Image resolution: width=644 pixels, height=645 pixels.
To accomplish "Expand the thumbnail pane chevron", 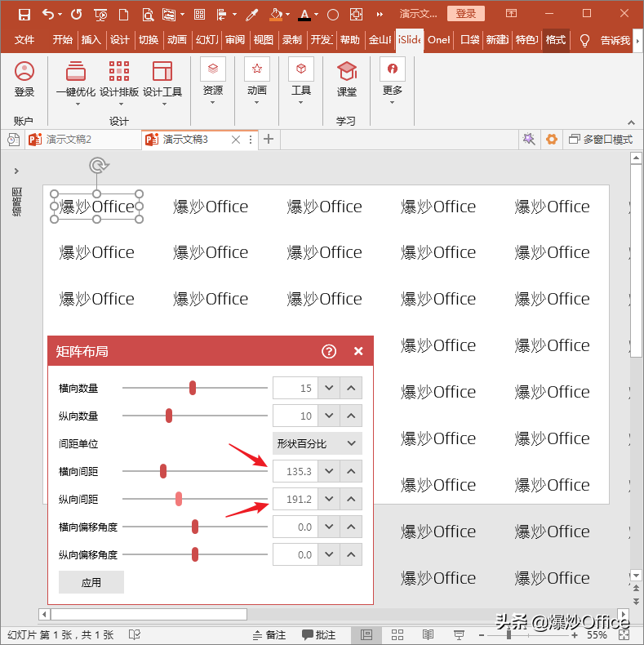I will coord(16,171).
